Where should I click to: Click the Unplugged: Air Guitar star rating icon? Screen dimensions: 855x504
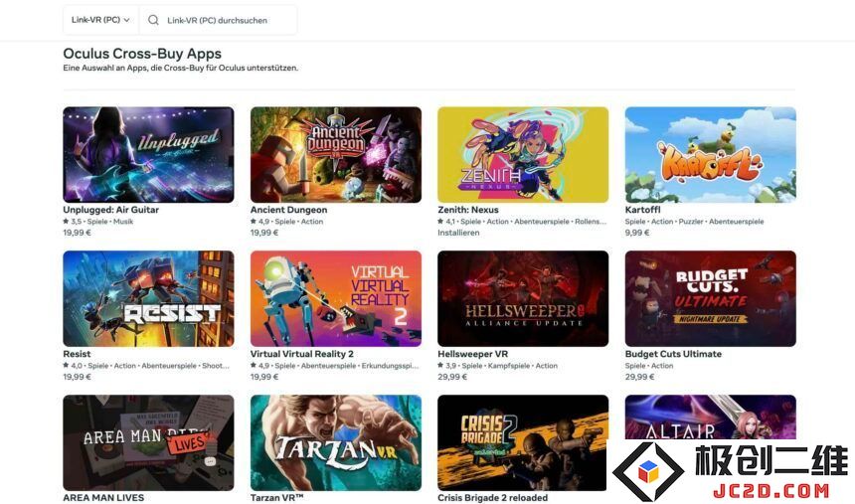(66, 222)
